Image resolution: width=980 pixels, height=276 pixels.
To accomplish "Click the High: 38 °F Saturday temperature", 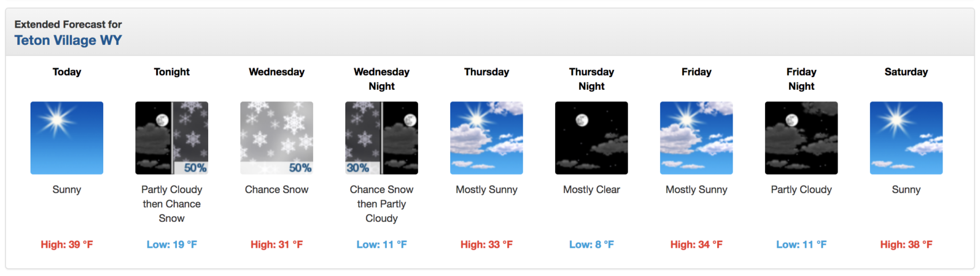I will [x=906, y=244].
